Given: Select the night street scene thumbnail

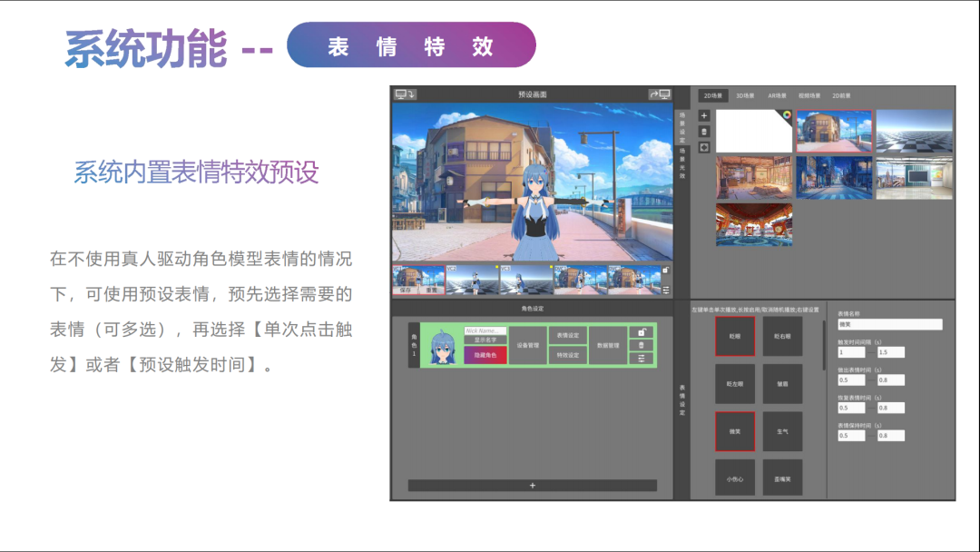Looking at the screenshot, I should (x=834, y=178).
